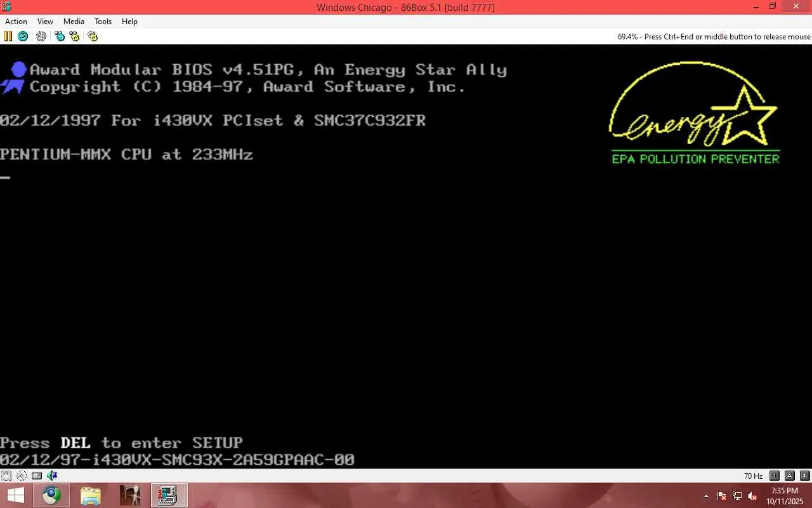
Task: Hard reset the machine with the teal icon
Action: coord(23,36)
